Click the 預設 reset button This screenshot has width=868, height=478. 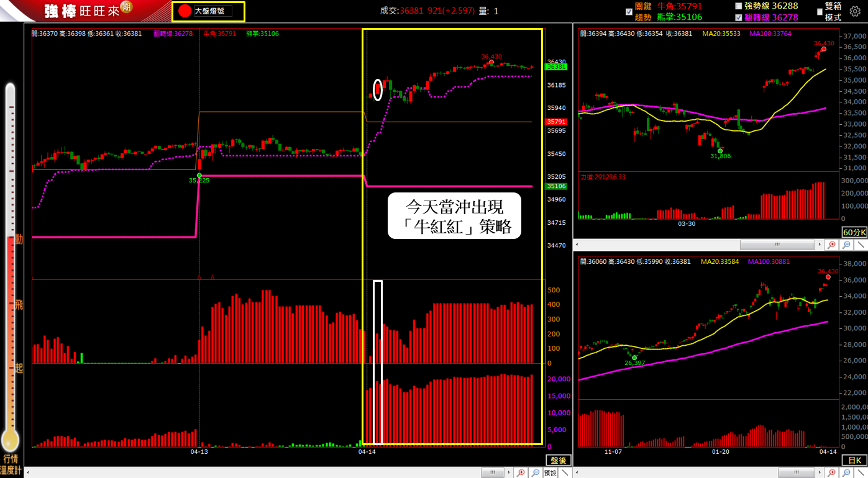(x=550, y=472)
